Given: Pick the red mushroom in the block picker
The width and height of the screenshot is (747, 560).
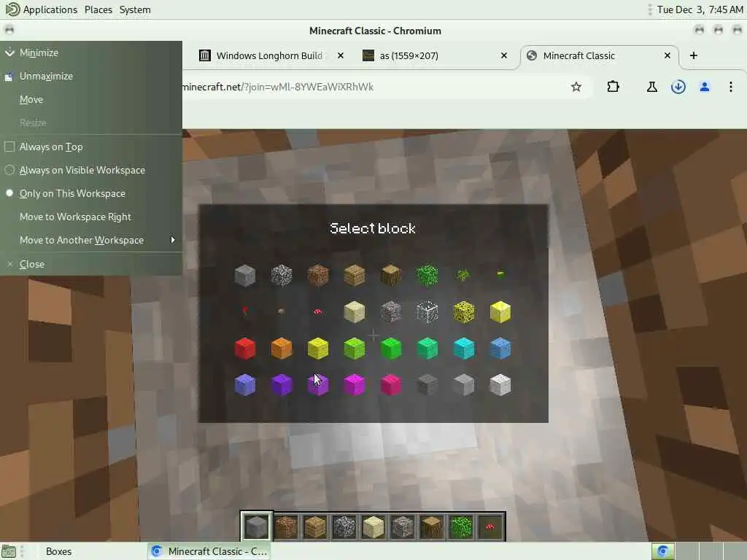Looking at the screenshot, I should coord(318,312).
